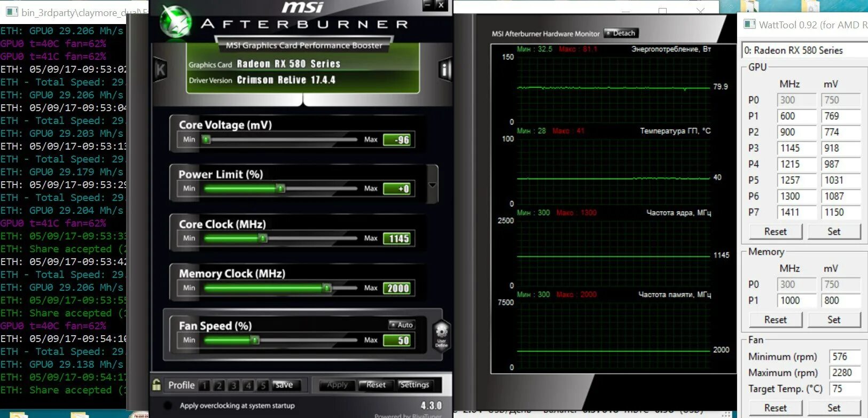
Task: Edit GPU P2 MHz field showing 900
Action: [x=797, y=132]
